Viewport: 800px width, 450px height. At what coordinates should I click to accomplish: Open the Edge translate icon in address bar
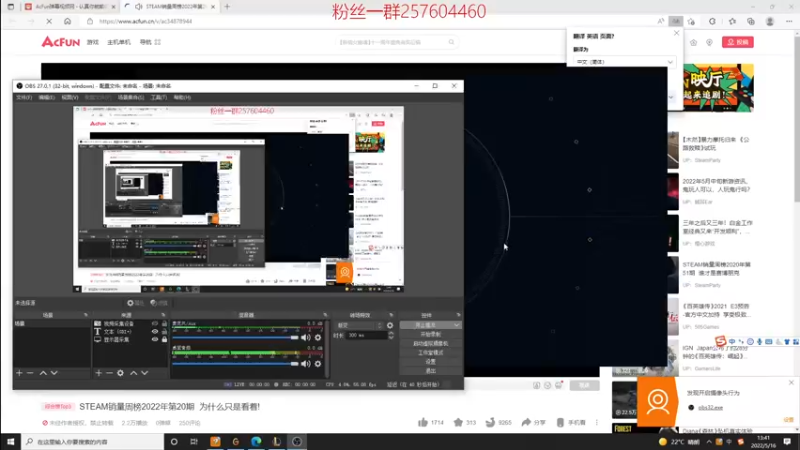[676, 21]
